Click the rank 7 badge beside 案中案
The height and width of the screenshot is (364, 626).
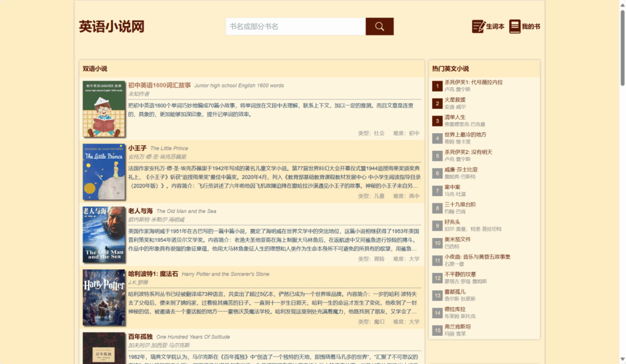pos(437,191)
